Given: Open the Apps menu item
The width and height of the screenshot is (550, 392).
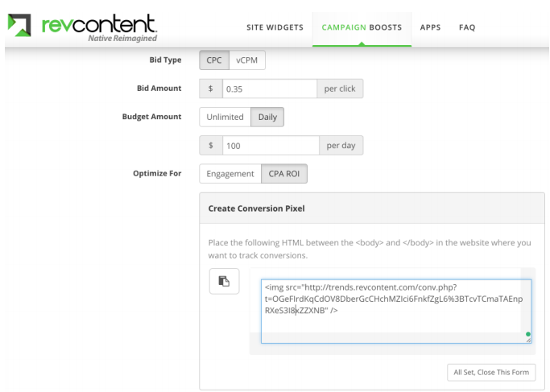Looking at the screenshot, I should tap(430, 27).
